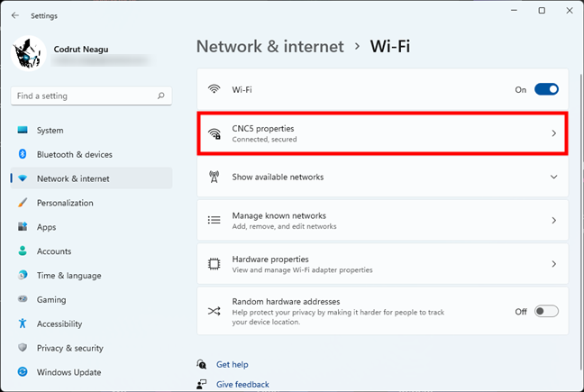Click the Personalization paintbrush icon
Image resolution: width=584 pixels, height=392 pixels.
coord(23,203)
